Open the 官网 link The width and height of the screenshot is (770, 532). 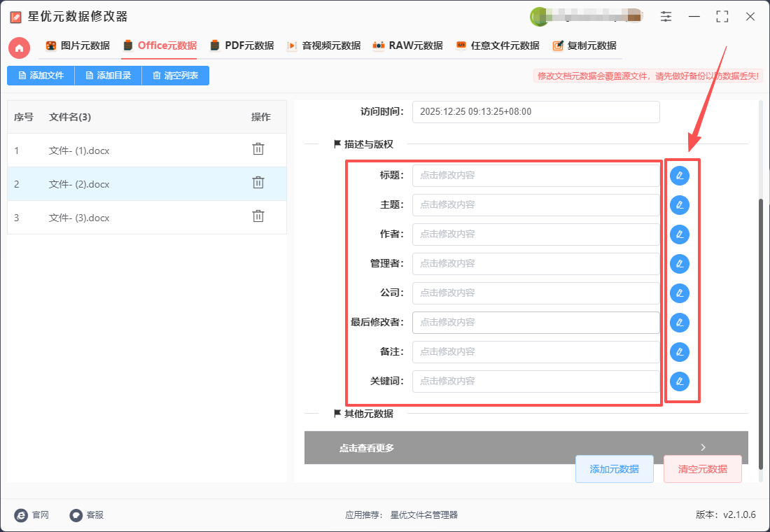pyautogui.click(x=32, y=514)
